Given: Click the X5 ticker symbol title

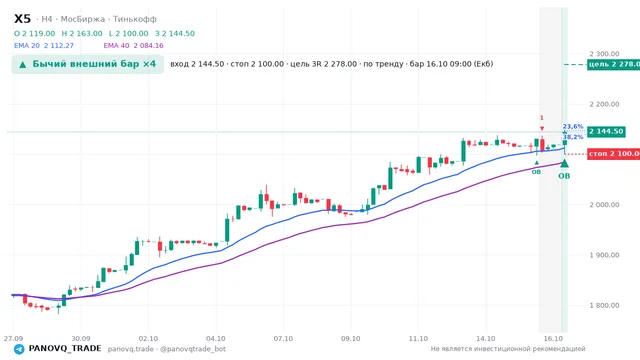Looking at the screenshot, I should 22,19.
